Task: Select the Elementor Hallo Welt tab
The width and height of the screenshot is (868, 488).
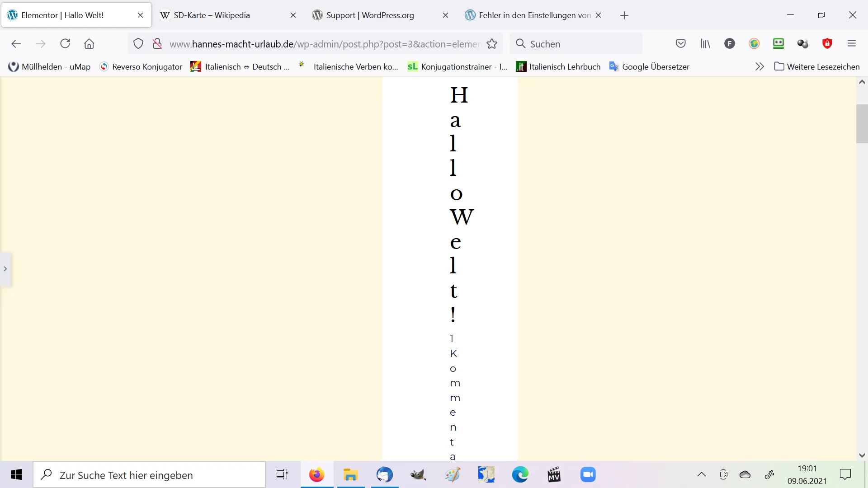Action: coord(76,15)
